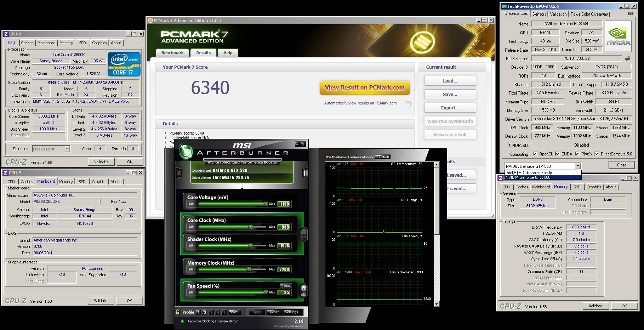644x330 pixels.
Task: Click the Afterburner Link clocks icon
Action: pyautogui.click(x=303, y=234)
